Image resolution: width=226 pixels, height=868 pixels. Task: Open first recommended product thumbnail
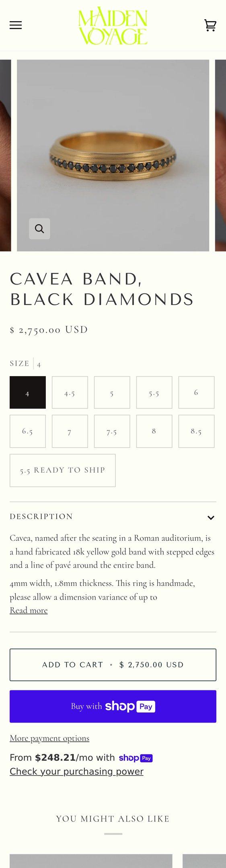[x=91, y=861]
